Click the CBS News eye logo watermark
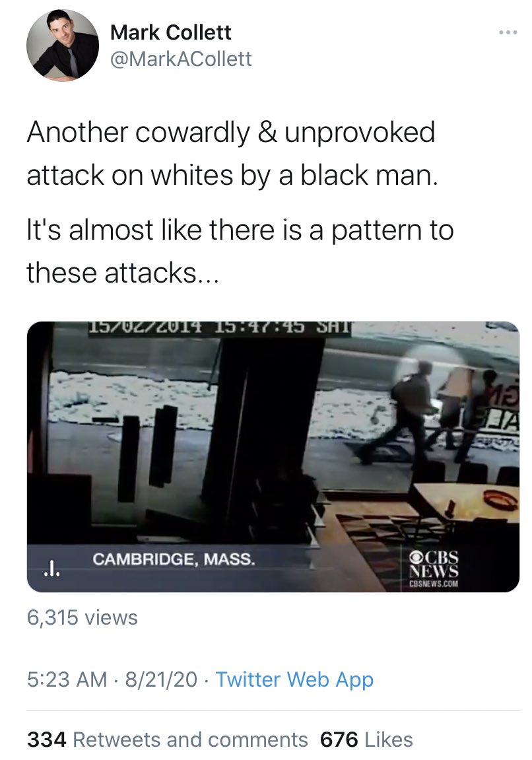532x760 pixels. tap(415, 555)
